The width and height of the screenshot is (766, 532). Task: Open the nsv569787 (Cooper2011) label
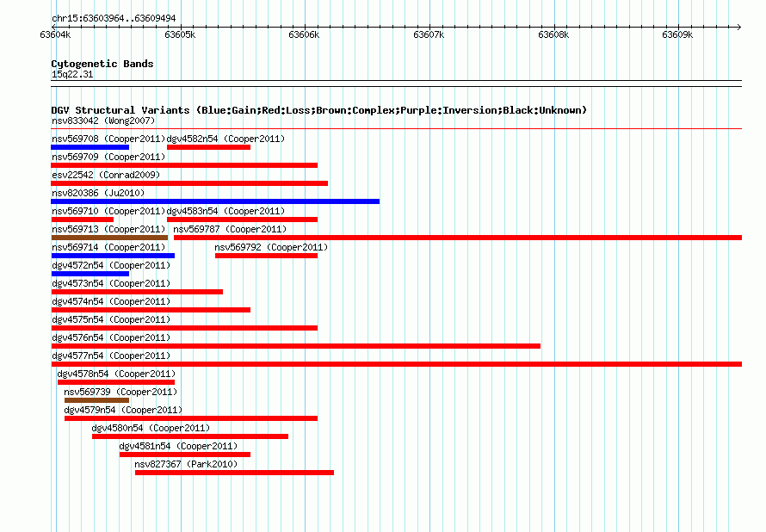[x=230, y=229]
